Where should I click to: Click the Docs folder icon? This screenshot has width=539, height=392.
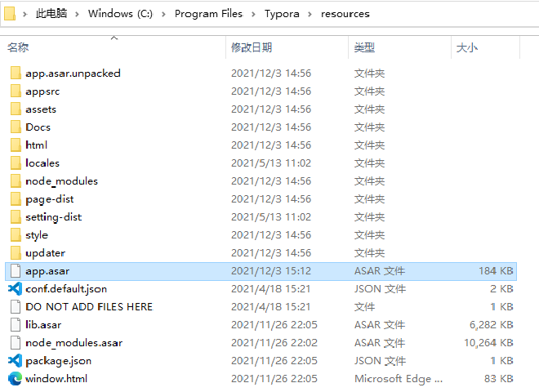[x=16, y=127]
